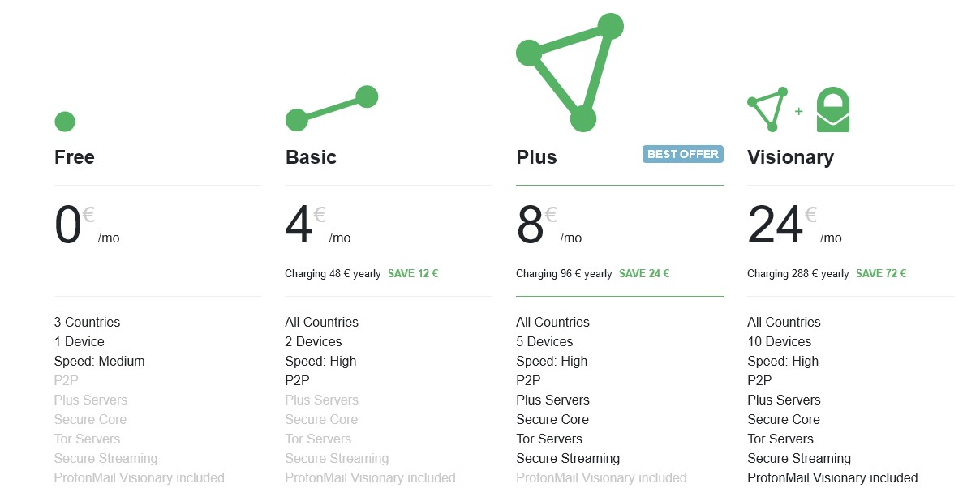980x501 pixels.
Task: Click '3 Countries' in the Free plan
Action: (87, 322)
